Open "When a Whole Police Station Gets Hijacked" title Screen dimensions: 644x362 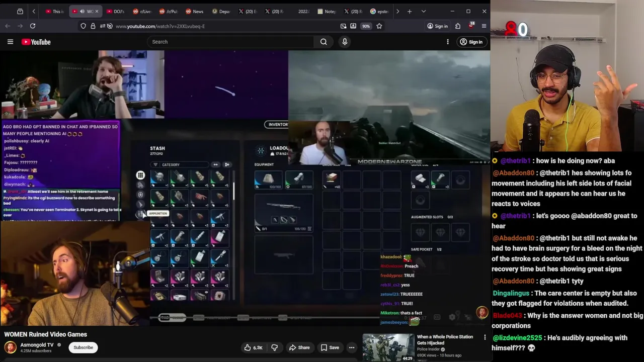(x=445, y=340)
